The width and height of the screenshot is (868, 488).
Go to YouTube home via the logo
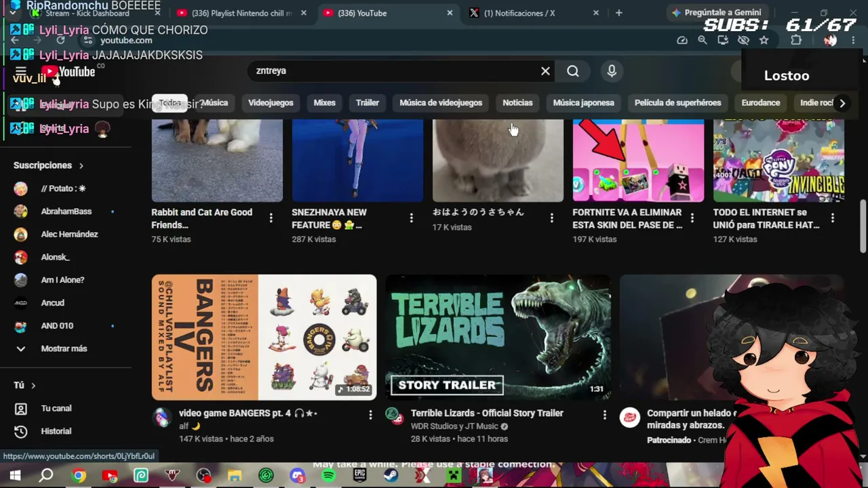(68, 72)
